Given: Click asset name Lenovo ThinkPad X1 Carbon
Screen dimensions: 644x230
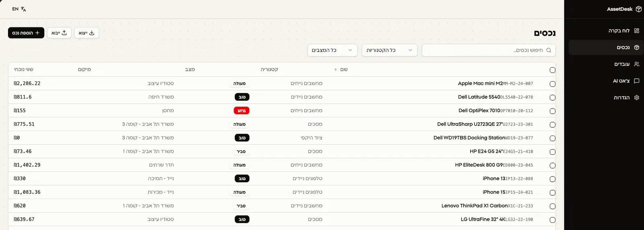Looking at the screenshot, I should tap(475, 205).
